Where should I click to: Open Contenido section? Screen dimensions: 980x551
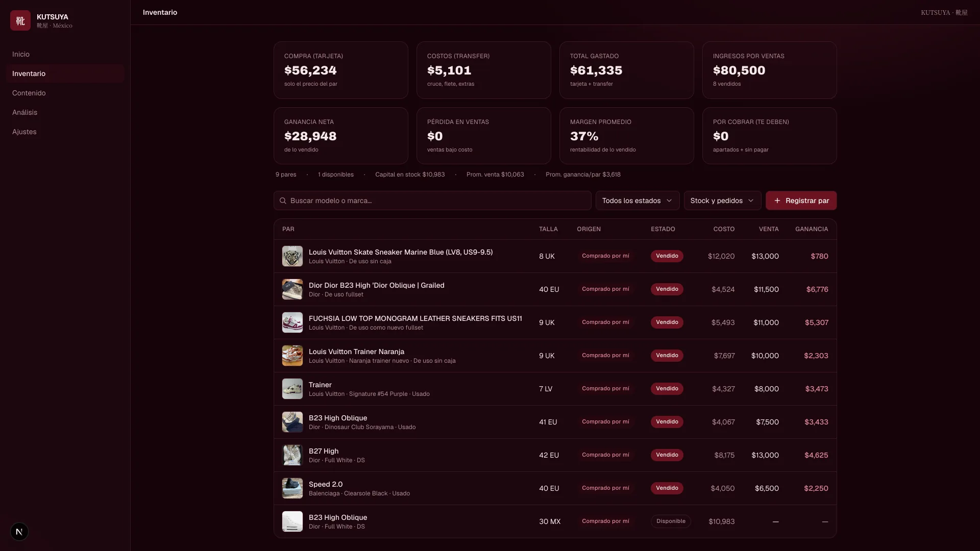[x=65, y=93]
